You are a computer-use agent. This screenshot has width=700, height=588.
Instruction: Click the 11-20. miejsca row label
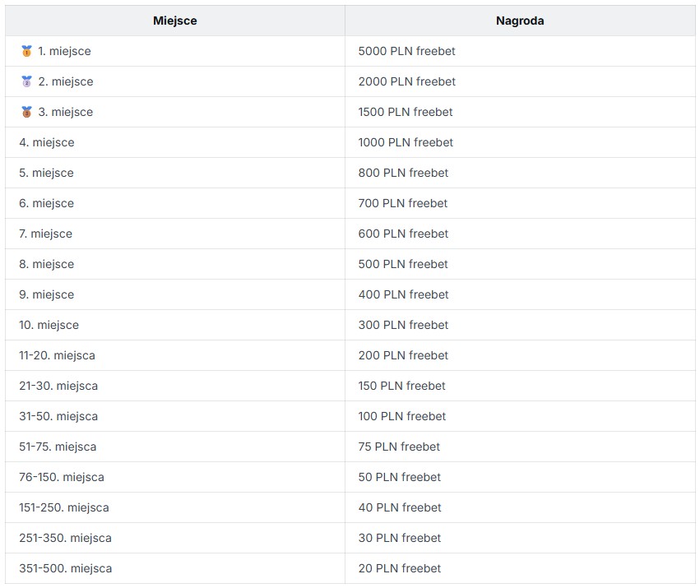point(57,355)
